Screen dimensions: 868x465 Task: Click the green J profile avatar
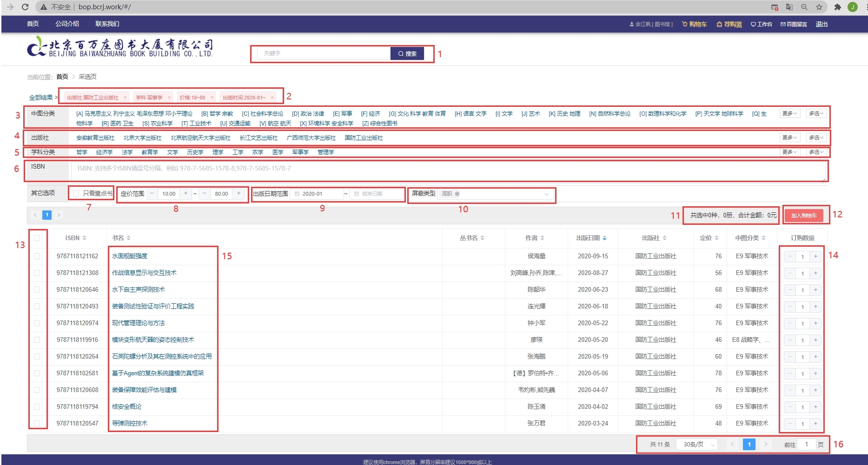click(853, 7)
